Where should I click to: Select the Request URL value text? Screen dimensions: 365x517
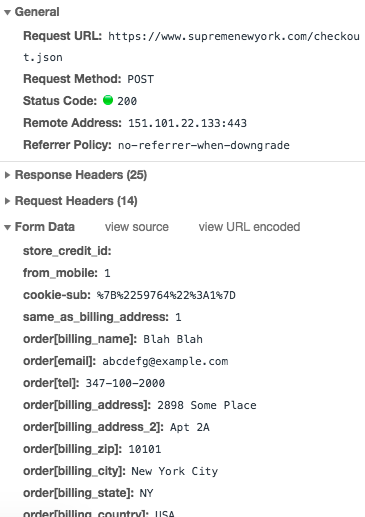tap(191, 47)
